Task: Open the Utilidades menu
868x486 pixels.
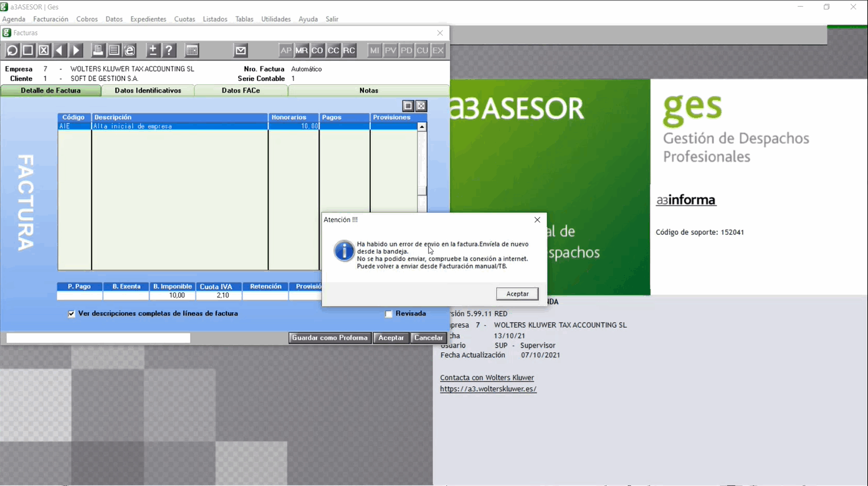Action: pyautogui.click(x=276, y=19)
